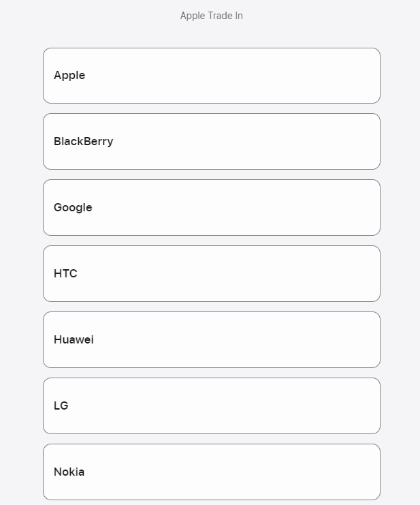Open the last visible brand card, Nokia
Image resolution: width=420 pixels, height=505 pixels.
(211, 472)
